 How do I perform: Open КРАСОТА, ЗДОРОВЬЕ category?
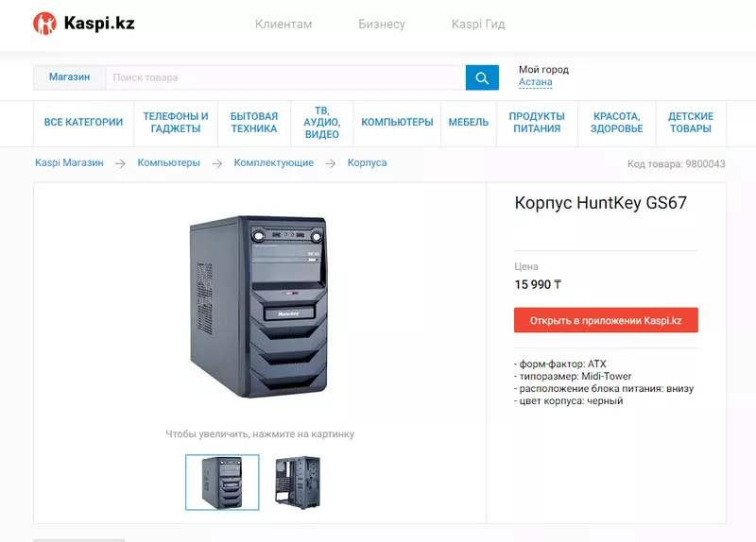[x=617, y=123]
